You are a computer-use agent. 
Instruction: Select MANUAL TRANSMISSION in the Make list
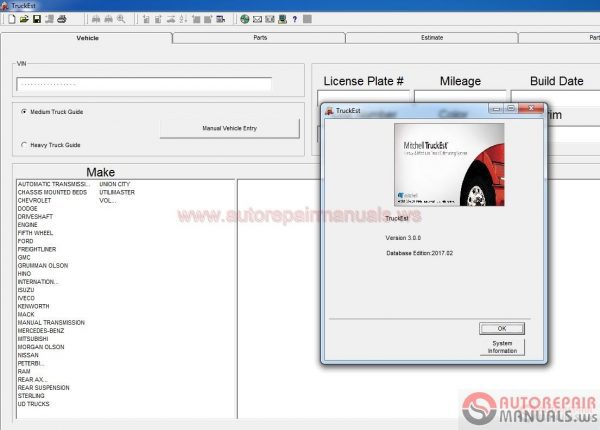click(51, 322)
